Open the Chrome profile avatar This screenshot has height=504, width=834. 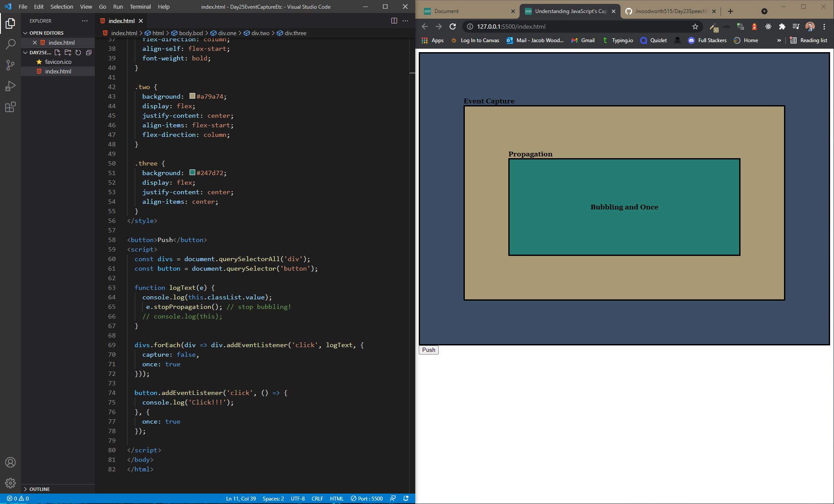click(x=810, y=27)
